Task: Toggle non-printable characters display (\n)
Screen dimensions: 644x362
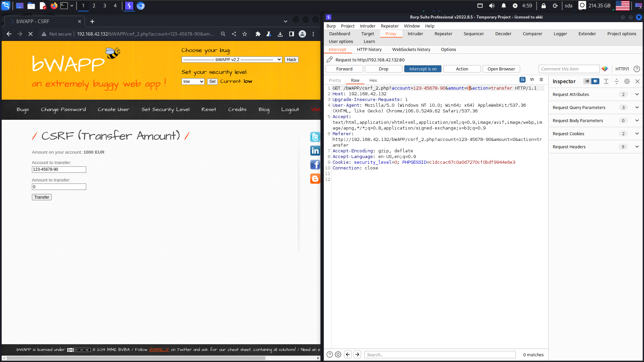Action: tap(532, 80)
